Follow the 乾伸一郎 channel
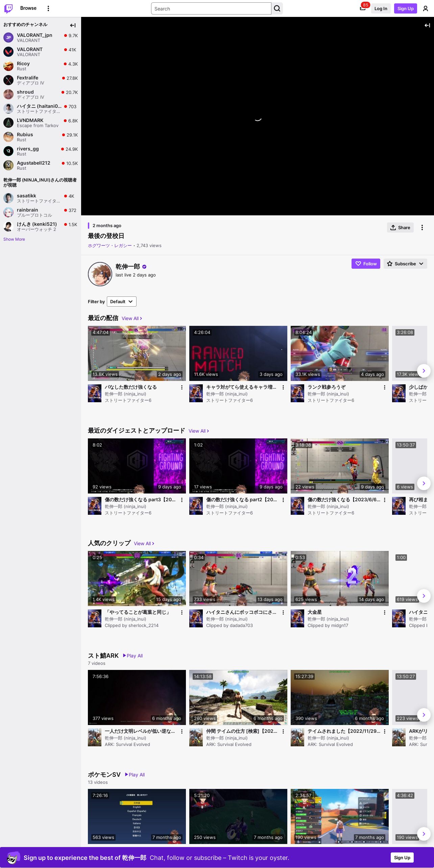434x868 pixels. (x=366, y=264)
